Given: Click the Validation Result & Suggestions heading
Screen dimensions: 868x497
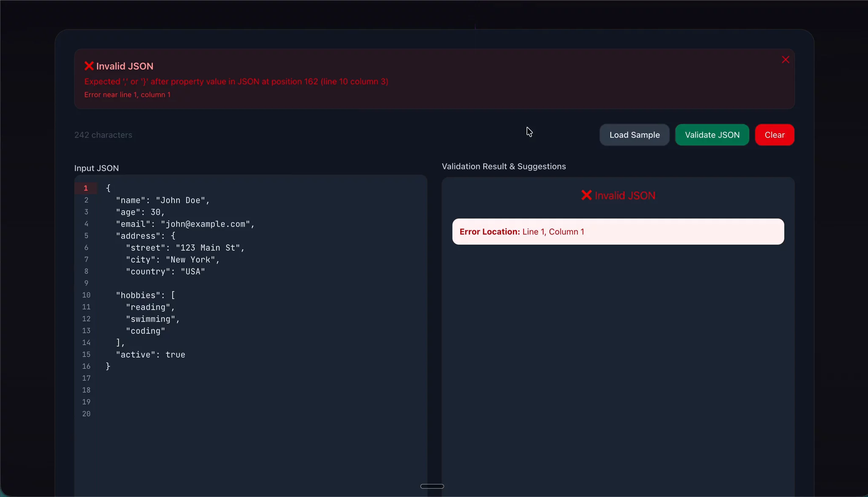Looking at the screenshot, I should tap(503, 166).
